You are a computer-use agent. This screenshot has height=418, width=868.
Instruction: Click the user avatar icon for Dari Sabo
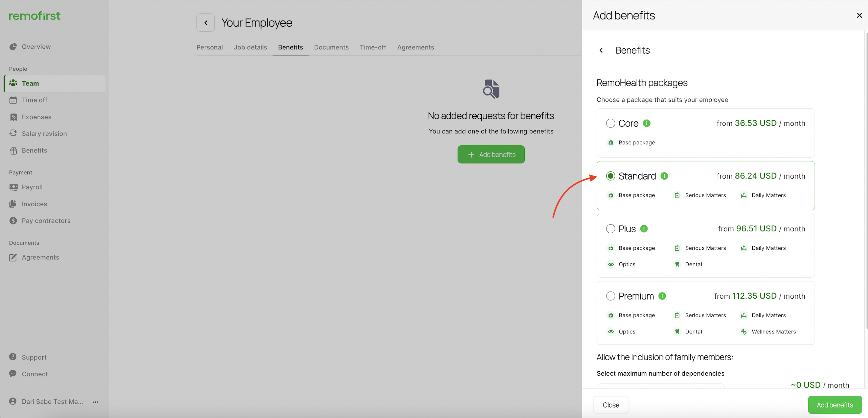(13, 401)
